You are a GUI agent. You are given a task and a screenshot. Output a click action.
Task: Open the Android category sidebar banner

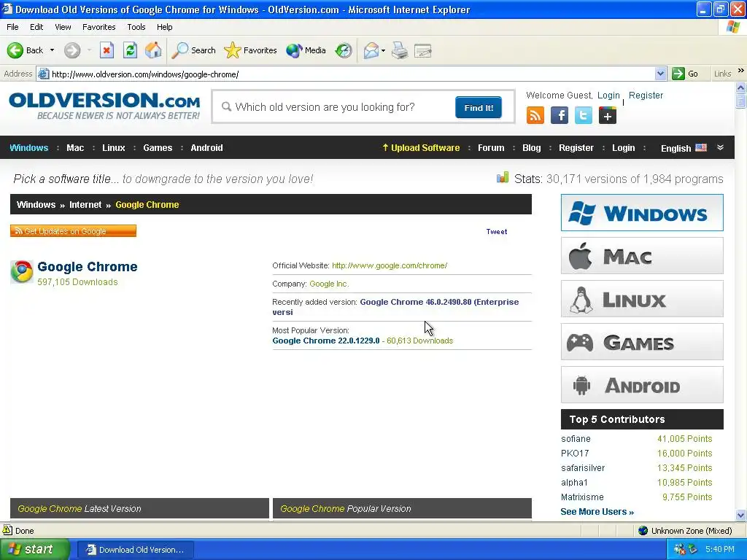(642, 385)
